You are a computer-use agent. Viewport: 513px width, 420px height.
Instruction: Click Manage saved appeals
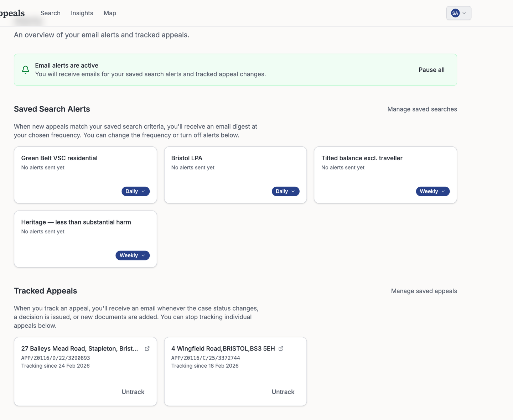424,291
